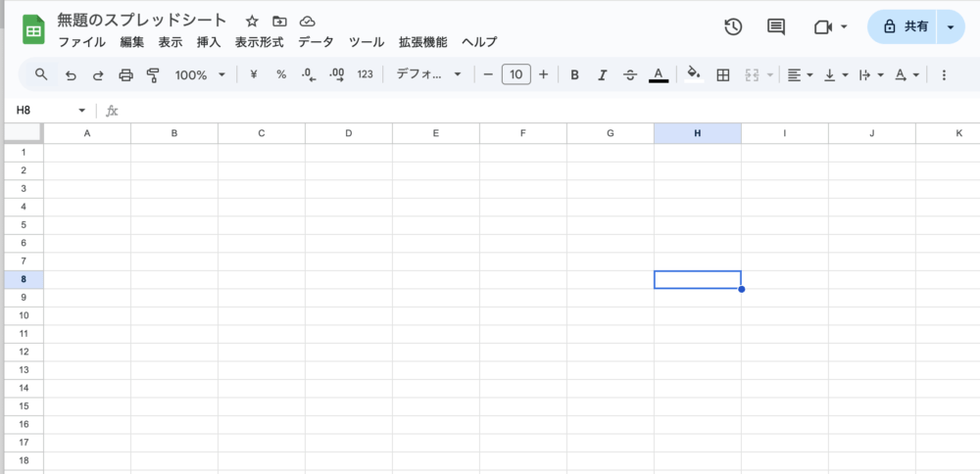Click the search magnifier in toolbar
The width and height of the screenshot is (980, 474).
click(41, 74)
